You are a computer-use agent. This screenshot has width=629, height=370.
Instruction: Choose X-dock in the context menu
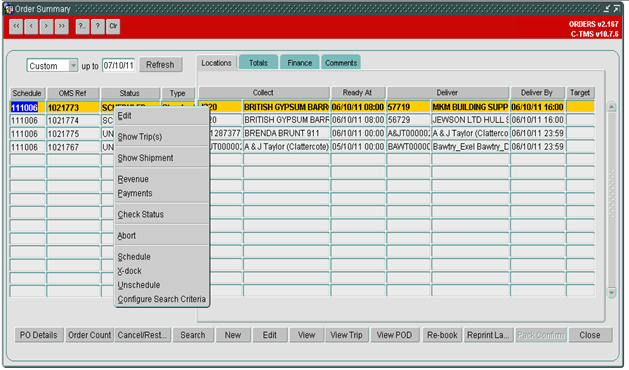[x=162, y=271]
